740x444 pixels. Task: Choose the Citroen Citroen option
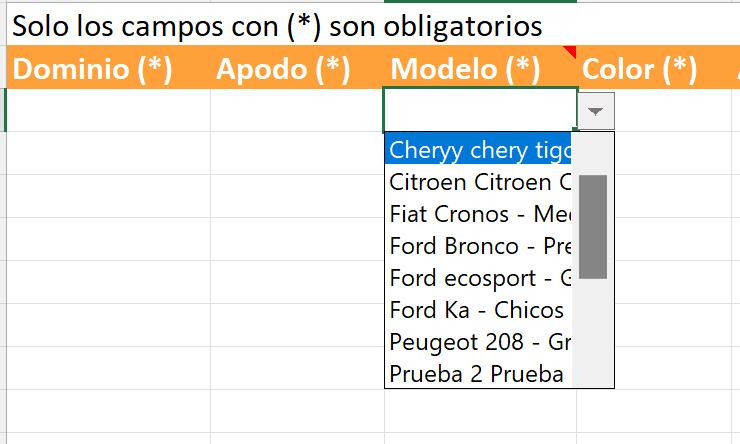click(x=478, y=182)
